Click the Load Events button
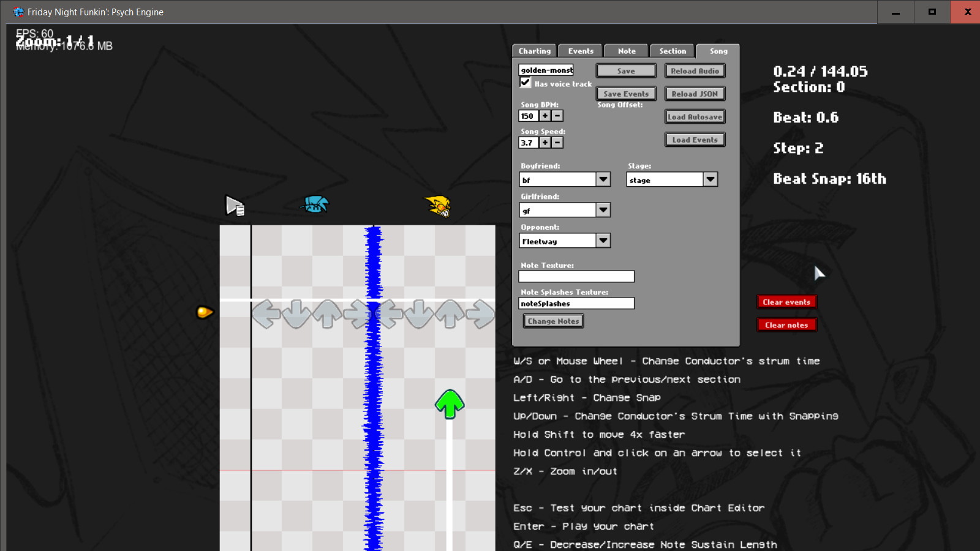The width and height of the screenshot is (980, 551). pos(695,140)
